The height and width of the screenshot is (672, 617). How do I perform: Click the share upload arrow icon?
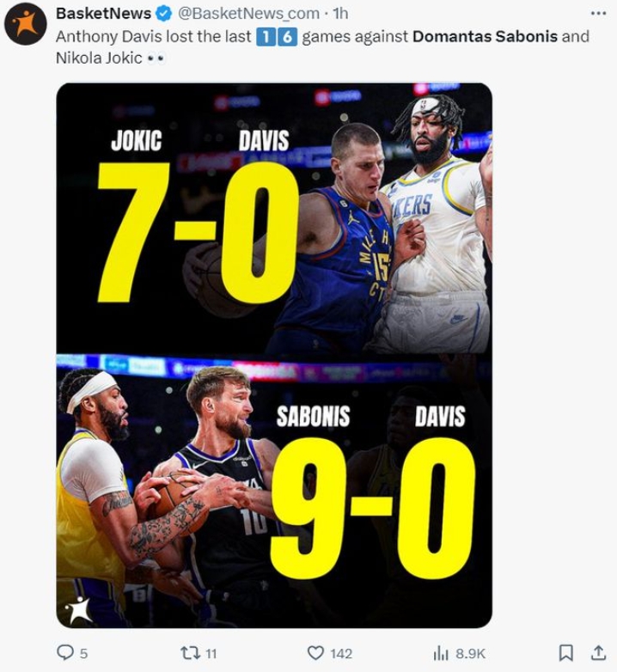[599, 653]
